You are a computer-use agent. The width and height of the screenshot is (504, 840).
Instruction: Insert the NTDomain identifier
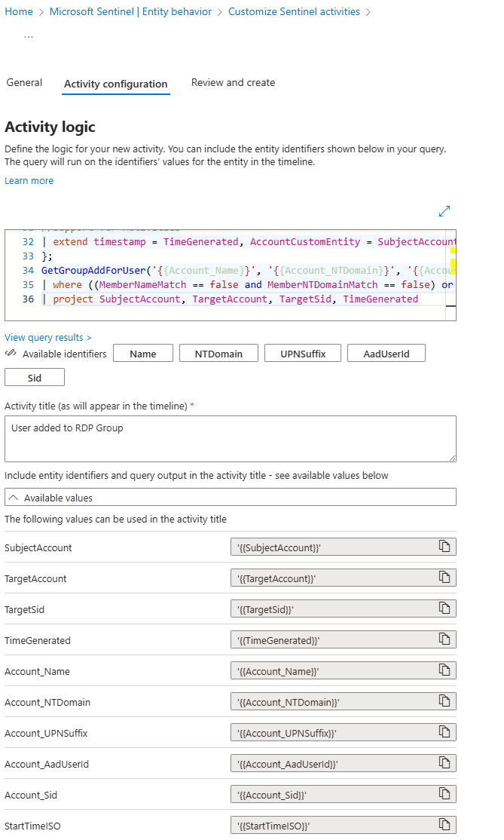coord(218,354)
